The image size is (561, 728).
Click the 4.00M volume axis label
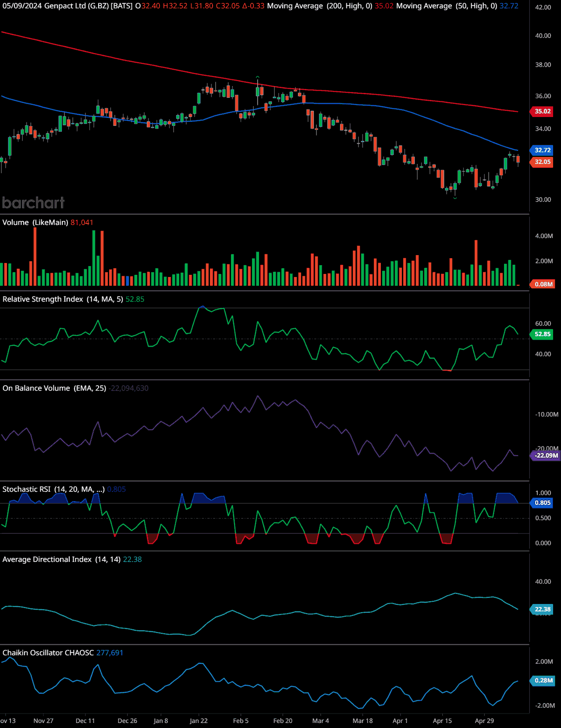(544, 236)
